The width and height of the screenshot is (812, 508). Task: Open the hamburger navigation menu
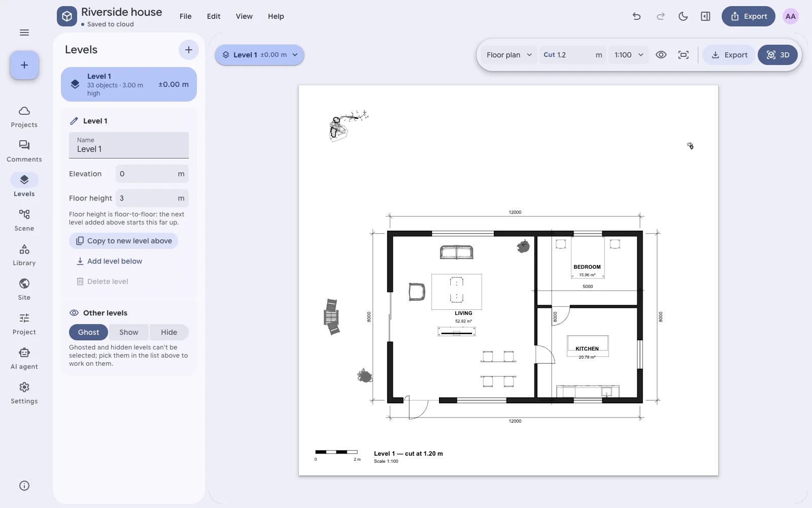click(x=24, y=33)
